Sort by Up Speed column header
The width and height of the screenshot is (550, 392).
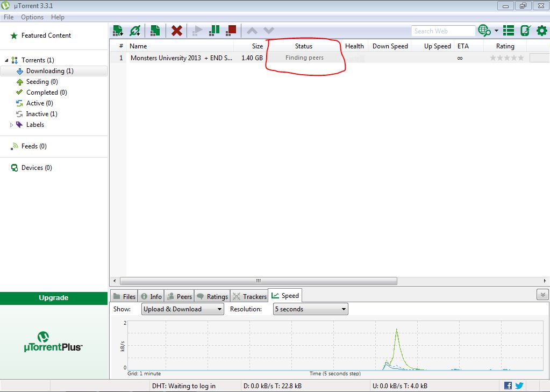pyautogui.click(x=437, y=46)
